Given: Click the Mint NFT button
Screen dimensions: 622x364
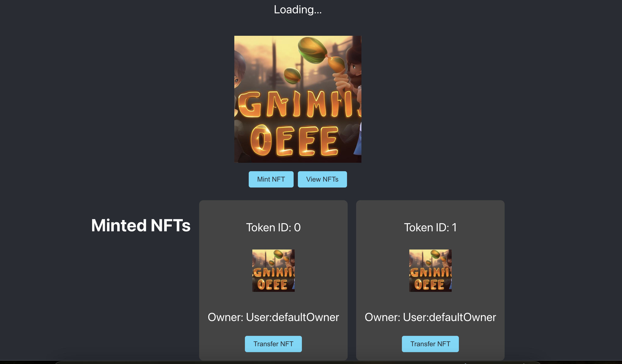Looking at the screenshot, I should pos(271,179).
